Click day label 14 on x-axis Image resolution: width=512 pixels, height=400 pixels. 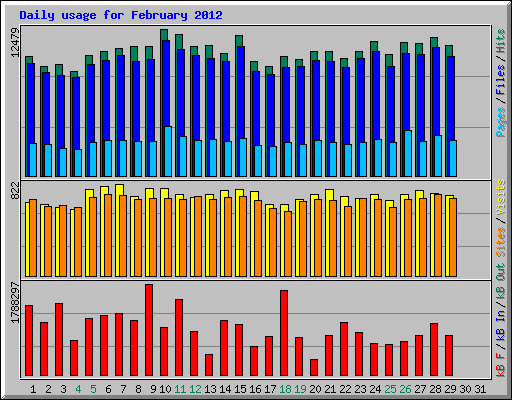pyautogui.click(x=225, y=389)
